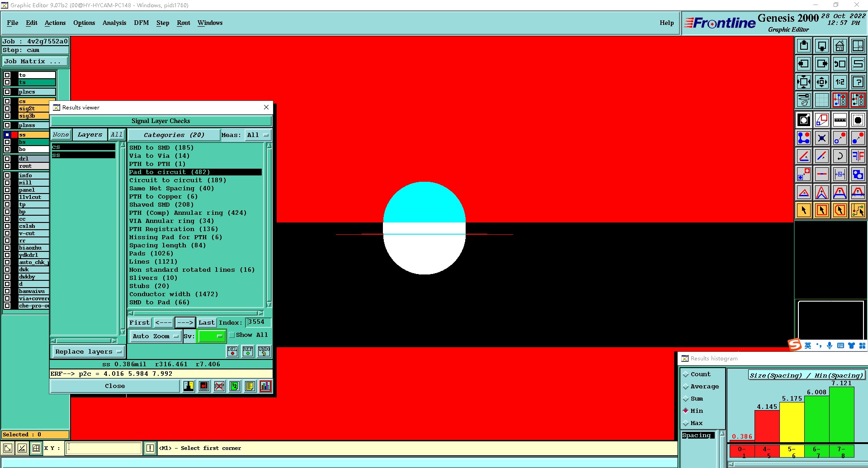Click the DEL icon in Results viewer
Image resolution: width=868 pixels, height=468 pixels.
click(232, 351)
